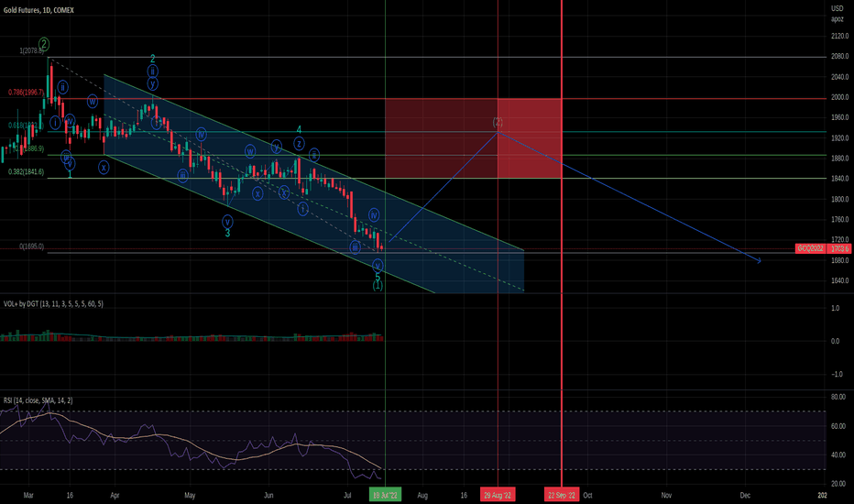Image resolution: width=854 pixels, height=504 pixels.
Task: Click the Aug label on time axis
Action: pyautogui.click(x=422, y=495)
